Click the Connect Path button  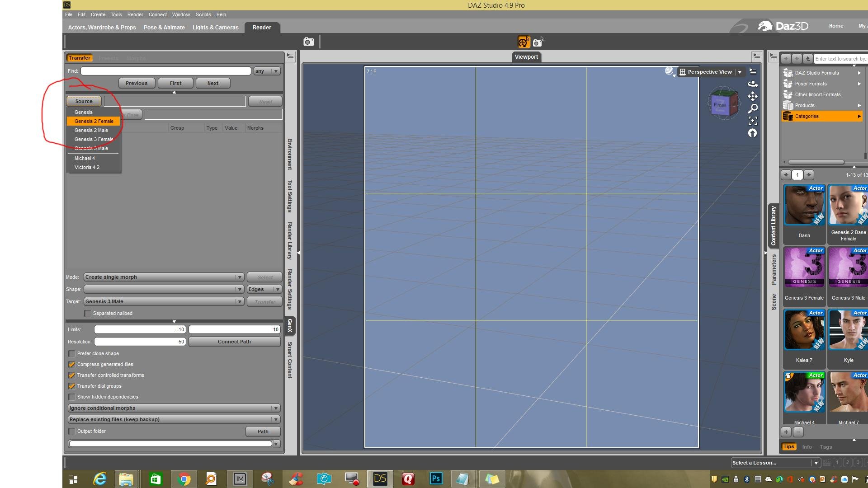(234, 342)
